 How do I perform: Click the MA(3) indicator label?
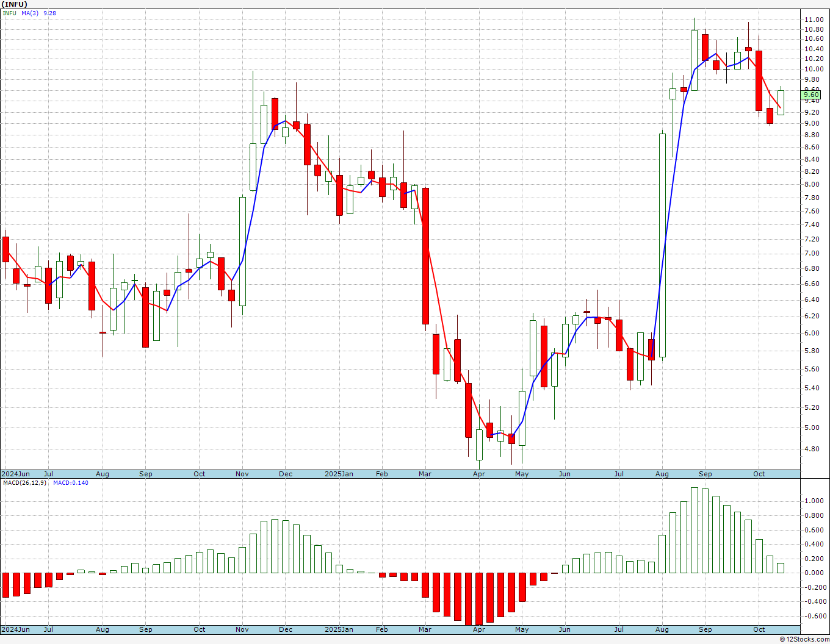click(30, 13)
